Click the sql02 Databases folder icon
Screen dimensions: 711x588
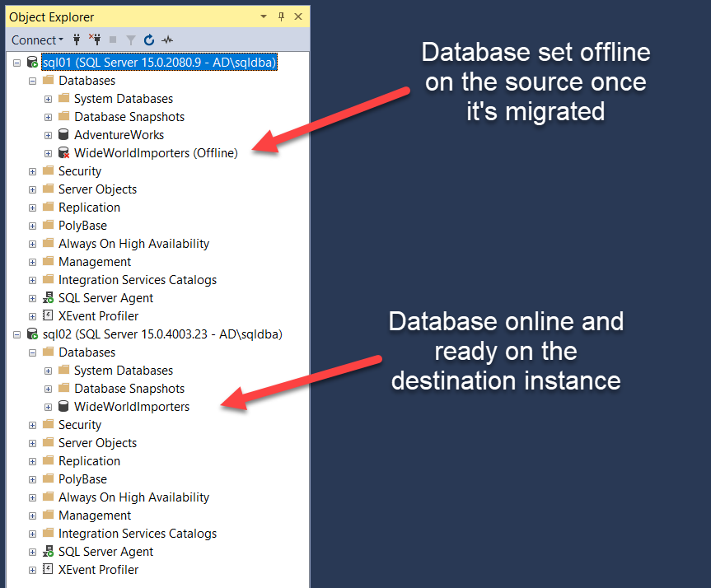pos(48,352)
